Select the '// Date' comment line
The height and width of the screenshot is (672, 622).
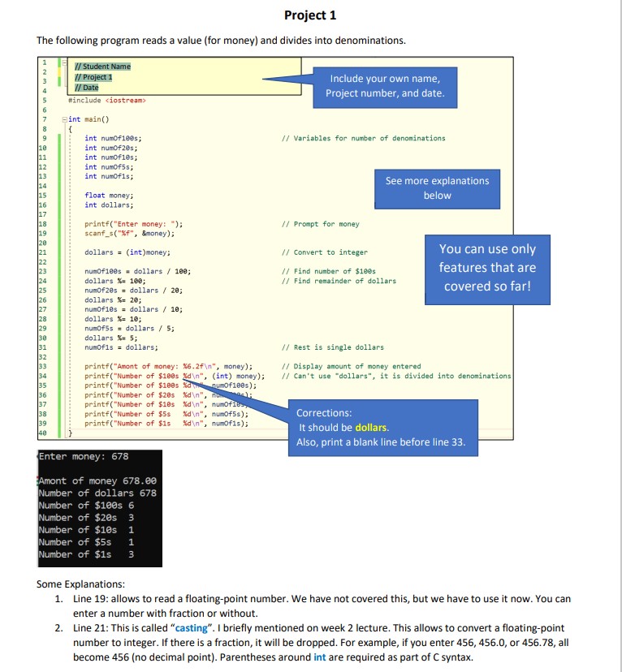click(x=87, y=88)
